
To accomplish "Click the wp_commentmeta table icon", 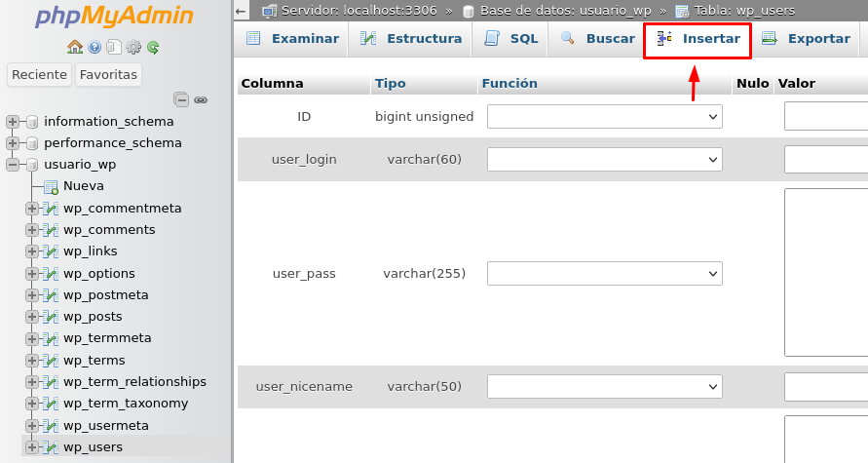I will click(x=51, y=209).
